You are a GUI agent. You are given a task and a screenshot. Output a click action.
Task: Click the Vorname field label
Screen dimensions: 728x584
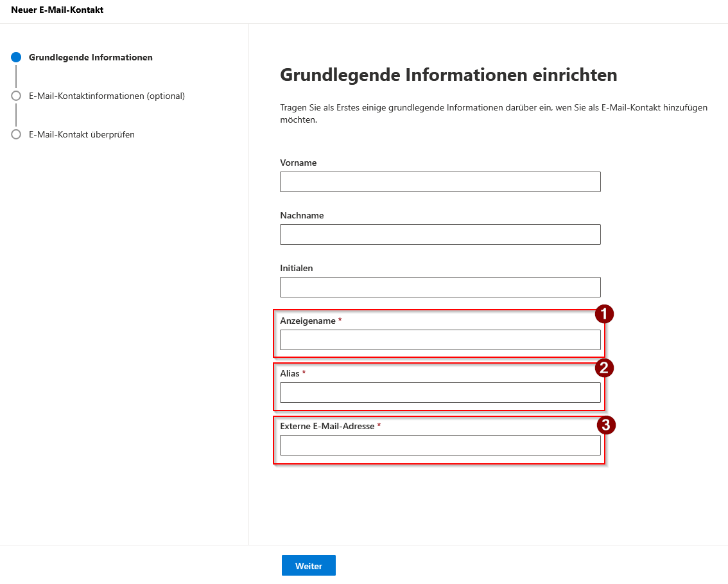[298, 163]
